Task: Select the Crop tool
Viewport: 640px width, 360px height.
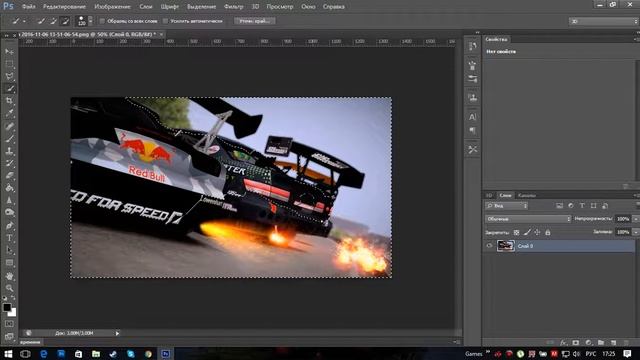Action: (9, 101)
